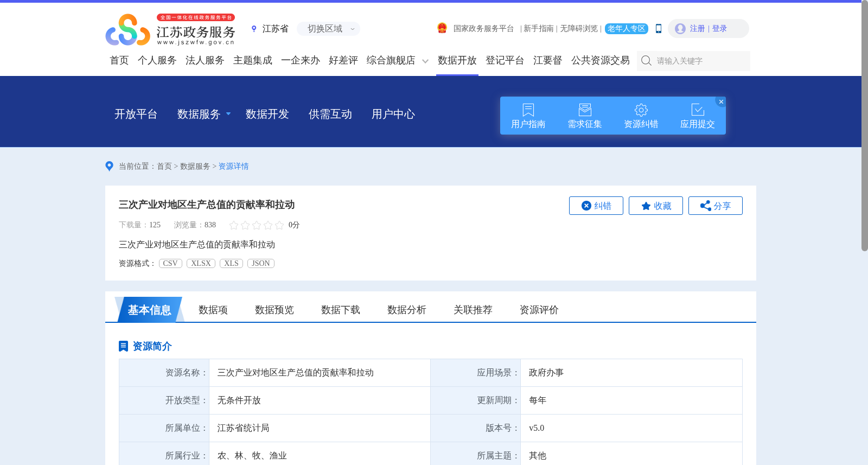
Task: Click the location pin icon beside 江苏省
Action: point(254,29)
